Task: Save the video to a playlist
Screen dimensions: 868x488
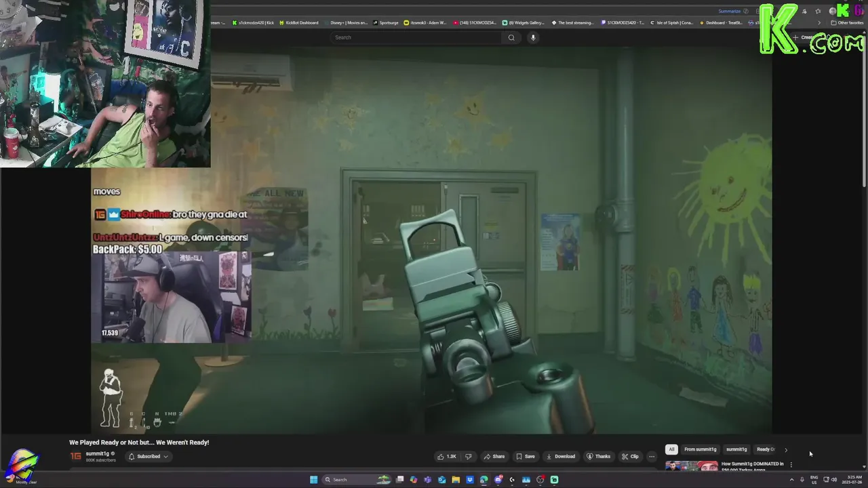Action: (526, 456)
